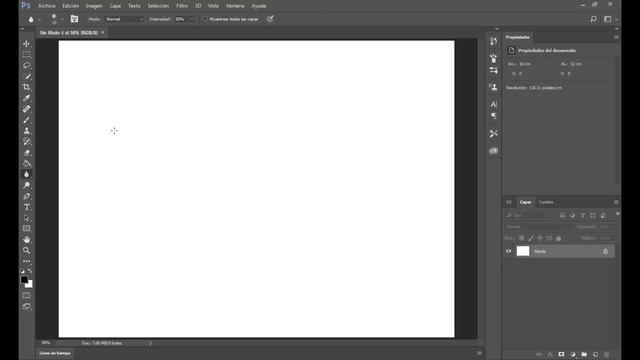This screenshot has width=640, height=360.
Task: Toggle smart object layer filter
Action: 603,215
